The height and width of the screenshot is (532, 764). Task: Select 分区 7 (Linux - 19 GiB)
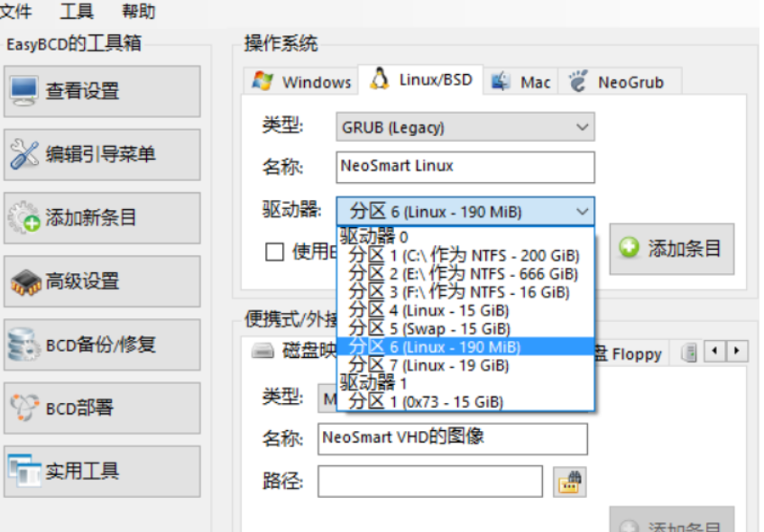point(465,365)
